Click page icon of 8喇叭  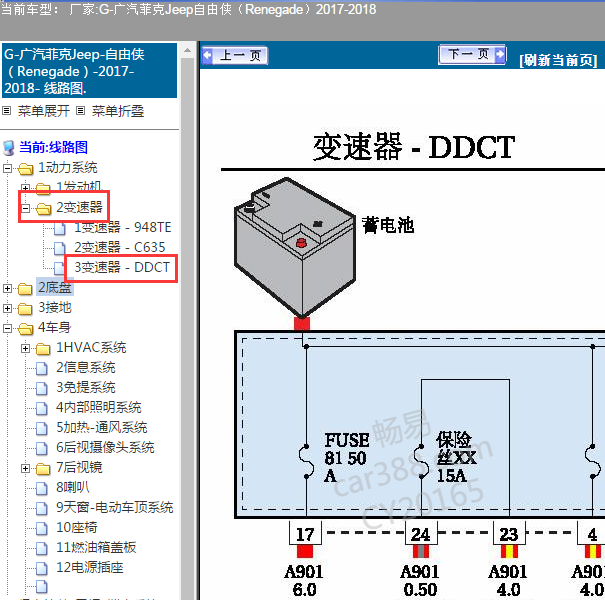click(x=42, y=488)
